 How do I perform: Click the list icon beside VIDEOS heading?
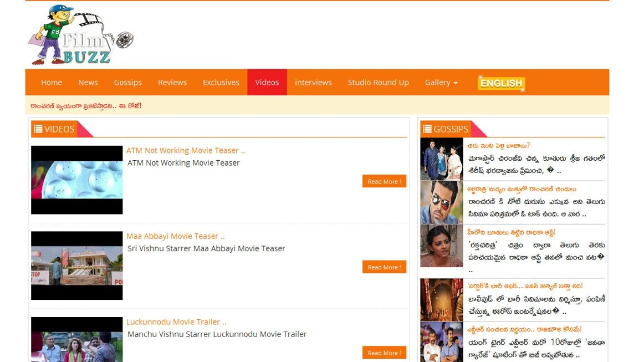38,129
